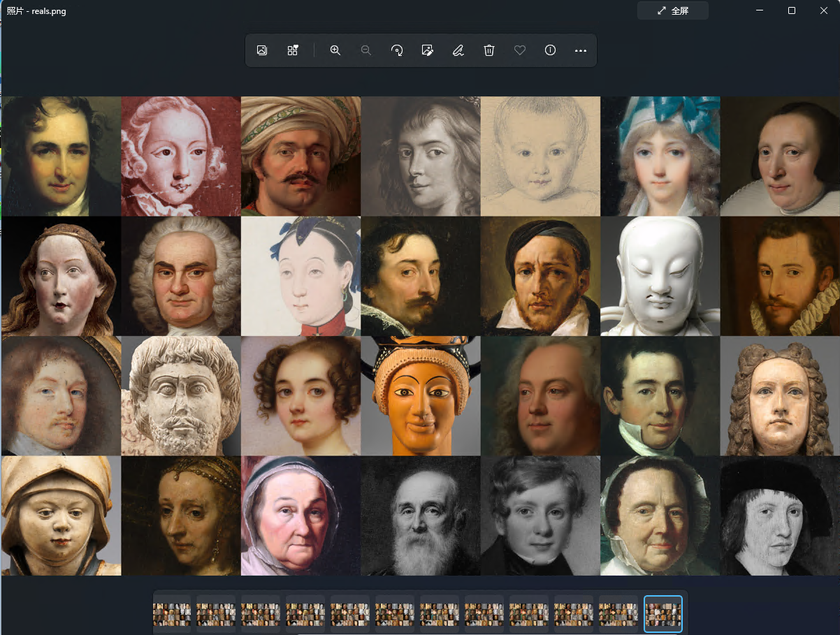Open the all photos gallery icon

pyautogui.click(x=262, y=50)
